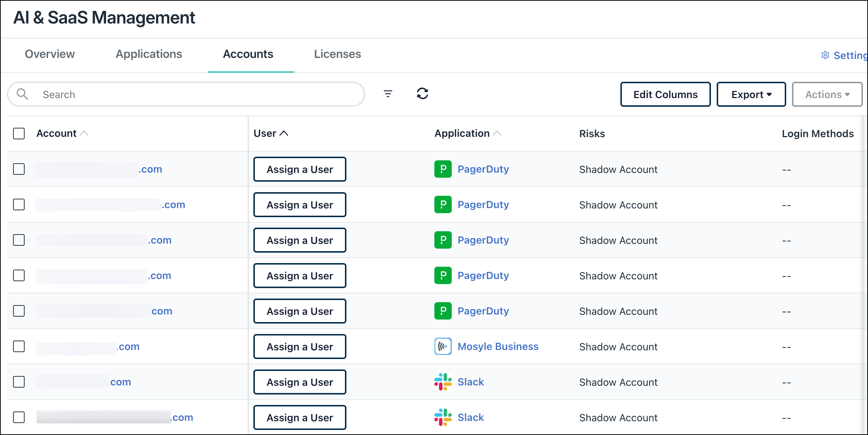The image size is (868, 435).
Task: Open the filter icon beside the search bar
Action: 388,94
